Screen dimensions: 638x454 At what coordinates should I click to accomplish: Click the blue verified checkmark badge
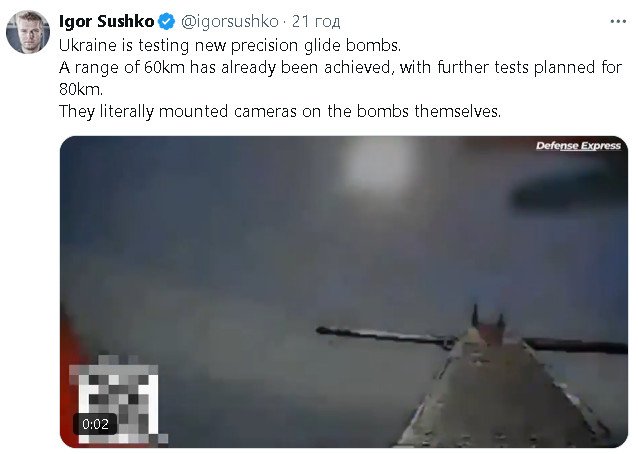pyautogui.click(x=166, y=22)
